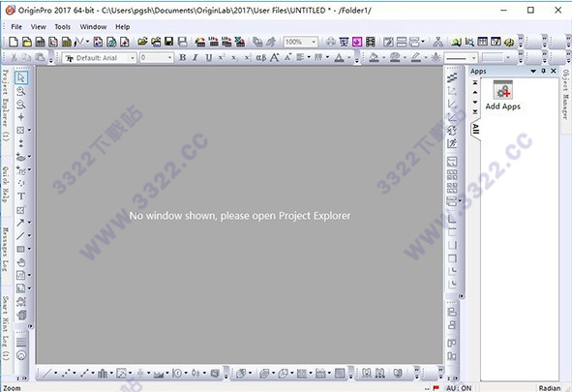Screen dimensions: 572x392
Task: Open the Messages Log side tab
Action: (6, 249)
